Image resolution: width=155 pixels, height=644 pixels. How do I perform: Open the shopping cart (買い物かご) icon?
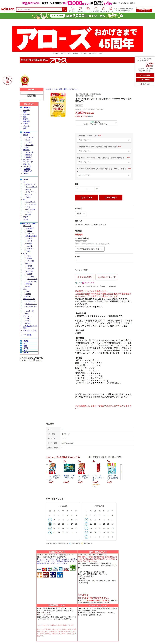click(73, 10)
